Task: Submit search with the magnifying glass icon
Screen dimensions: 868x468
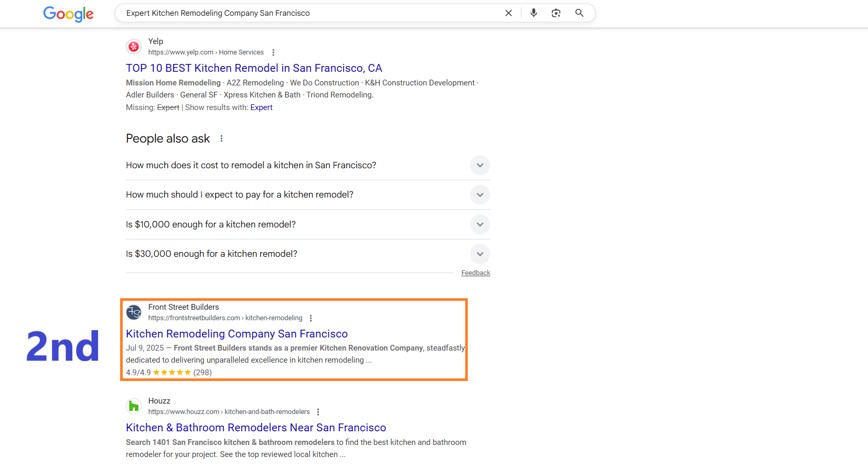Action: (579, 13)
